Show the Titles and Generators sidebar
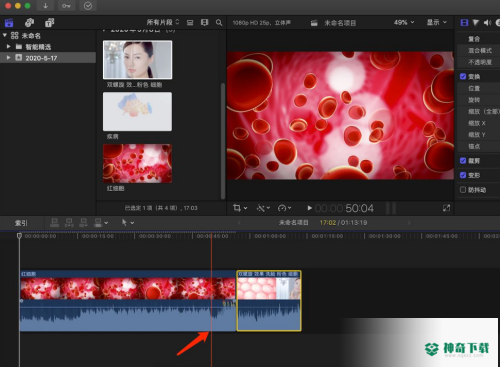 (x=50, y=23)
